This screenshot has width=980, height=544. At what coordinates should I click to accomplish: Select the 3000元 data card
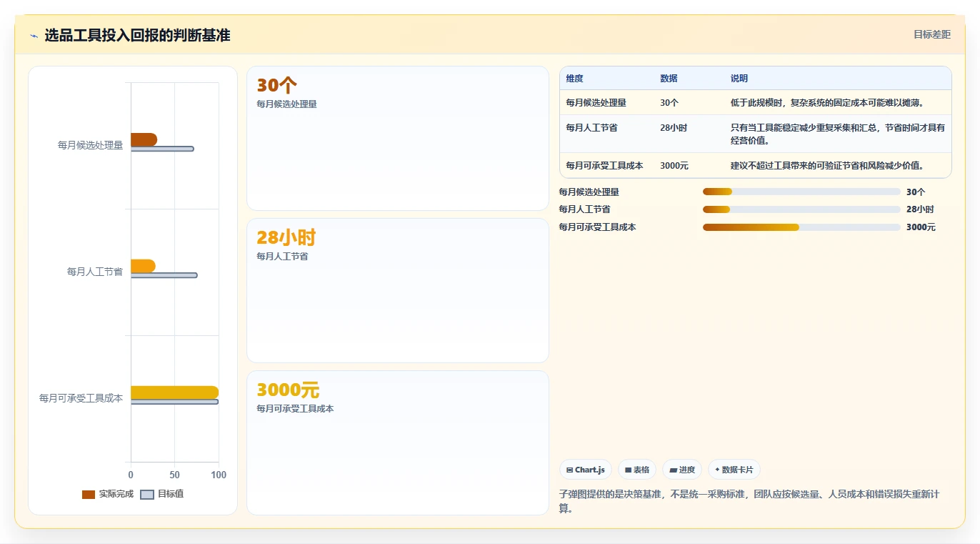(x=398, y=442)
